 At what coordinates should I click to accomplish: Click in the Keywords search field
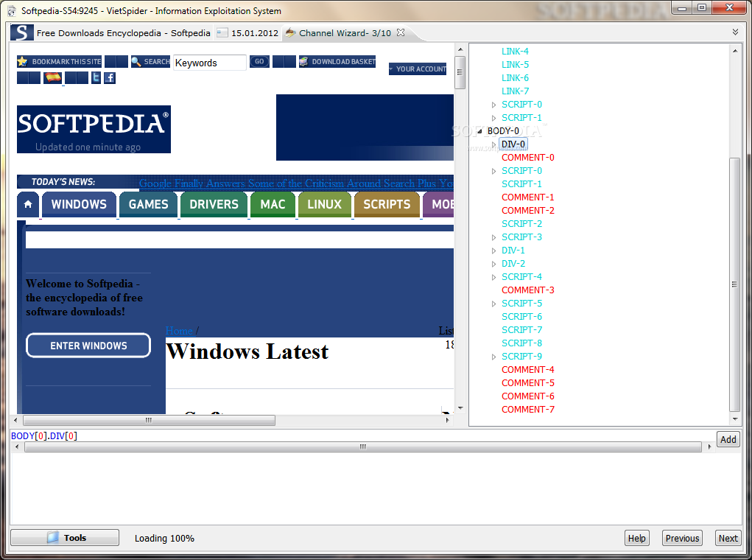click(x=210, y=63)
